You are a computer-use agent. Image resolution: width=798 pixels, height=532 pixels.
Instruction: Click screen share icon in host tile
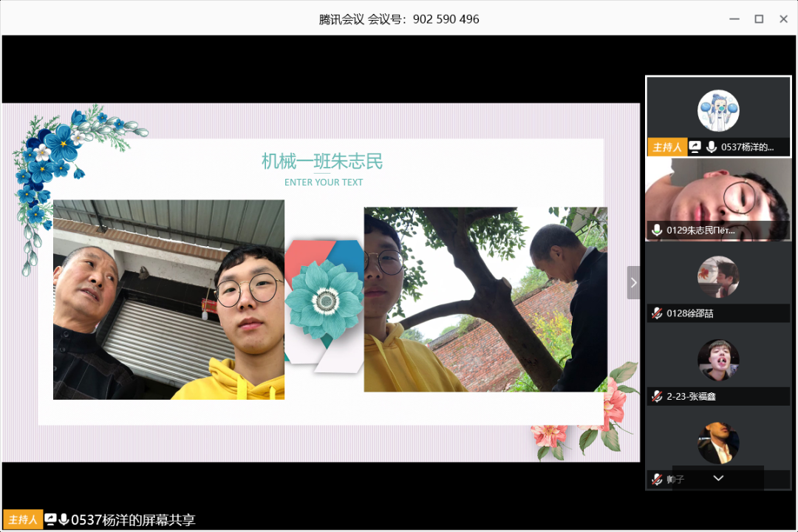click(695, 147)
